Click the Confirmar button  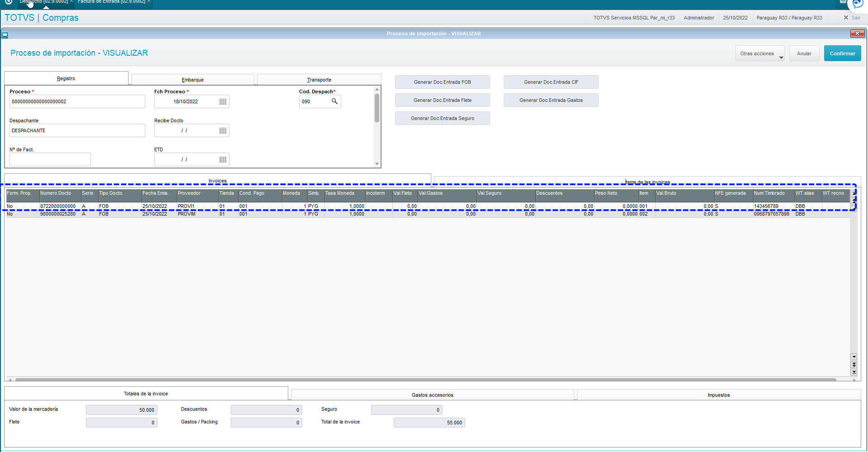[x=842, y=53]
